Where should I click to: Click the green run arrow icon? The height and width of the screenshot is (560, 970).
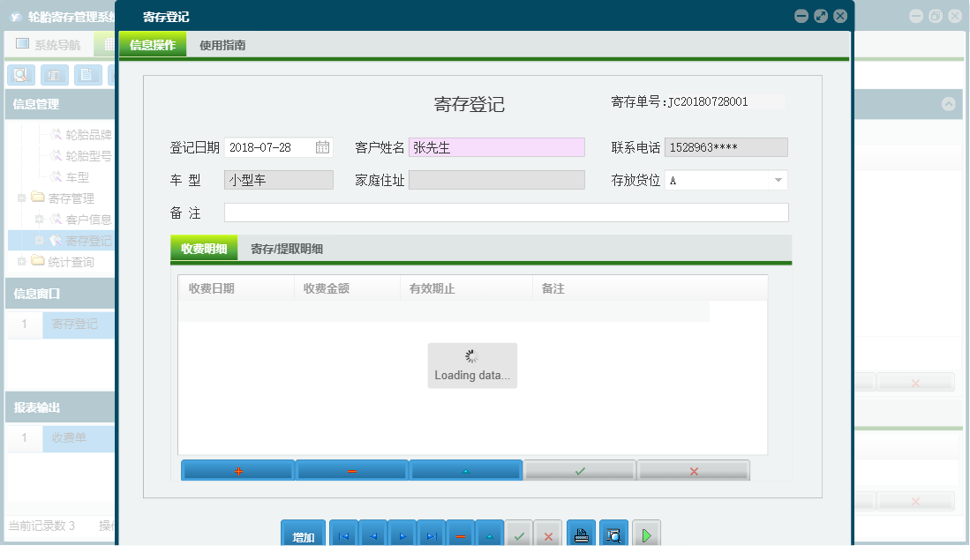(645, 534)
